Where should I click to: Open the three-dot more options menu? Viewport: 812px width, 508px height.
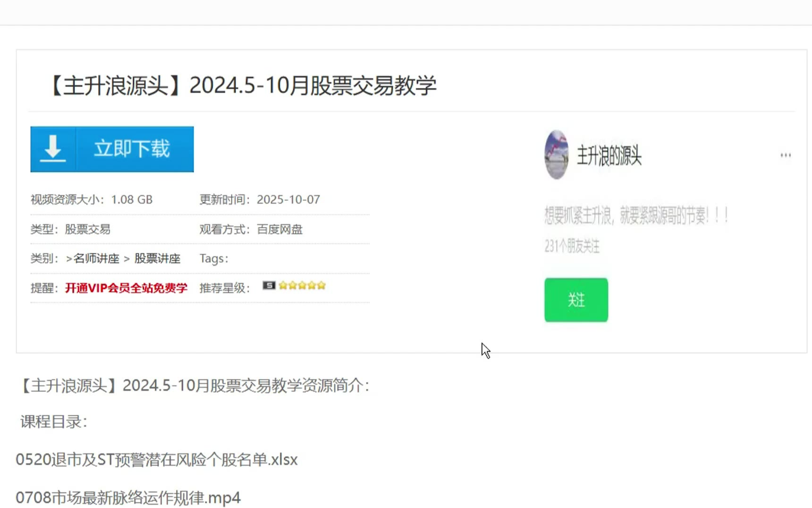point(786,155)
